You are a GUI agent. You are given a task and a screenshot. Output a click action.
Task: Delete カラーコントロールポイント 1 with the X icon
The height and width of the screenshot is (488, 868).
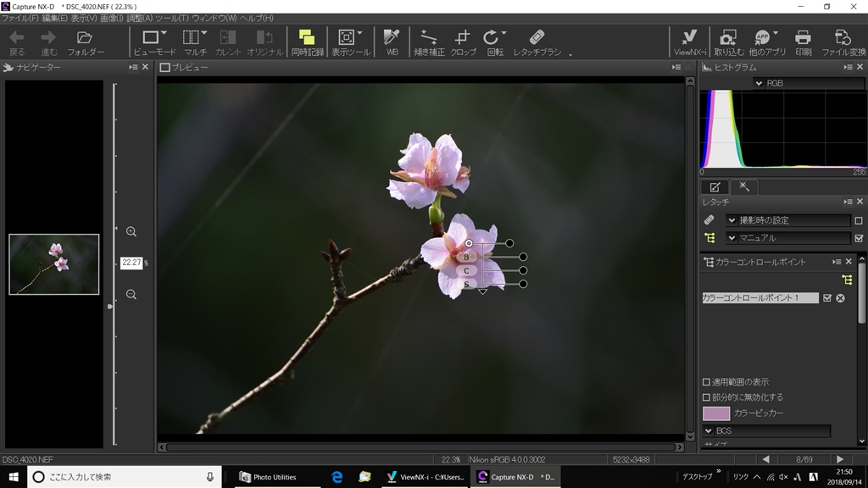[x=840, y=298]
